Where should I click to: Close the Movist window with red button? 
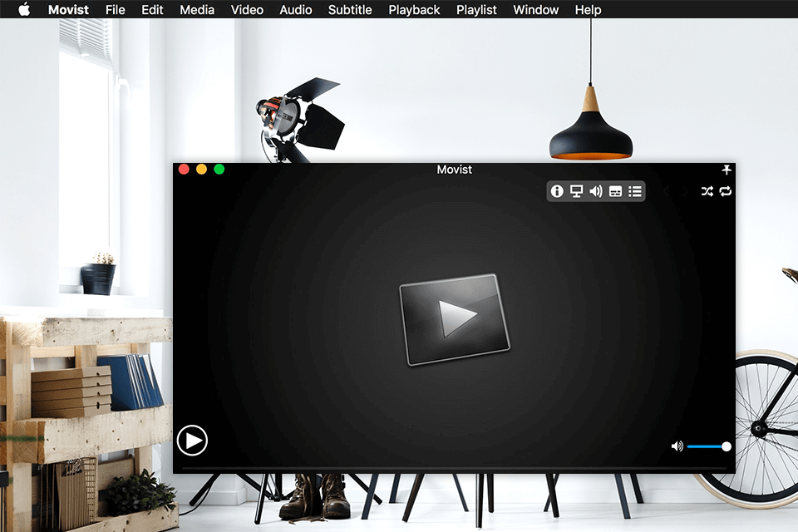coord(185,169)
